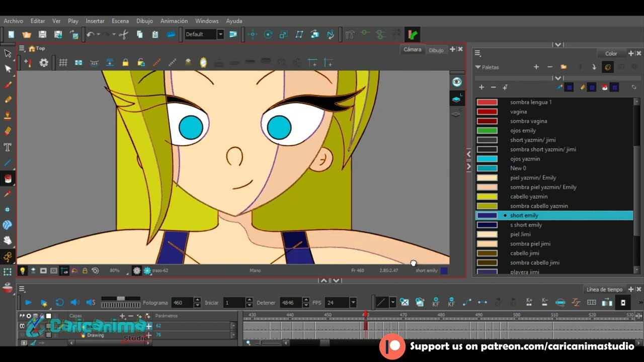Open the camera view settings gear
This screenshot has width=644, height=362.
[x=44, y=63]
